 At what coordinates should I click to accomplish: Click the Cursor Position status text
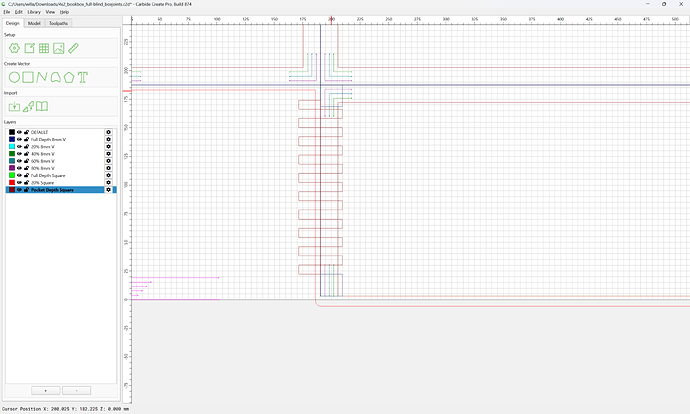coord(66,409)
